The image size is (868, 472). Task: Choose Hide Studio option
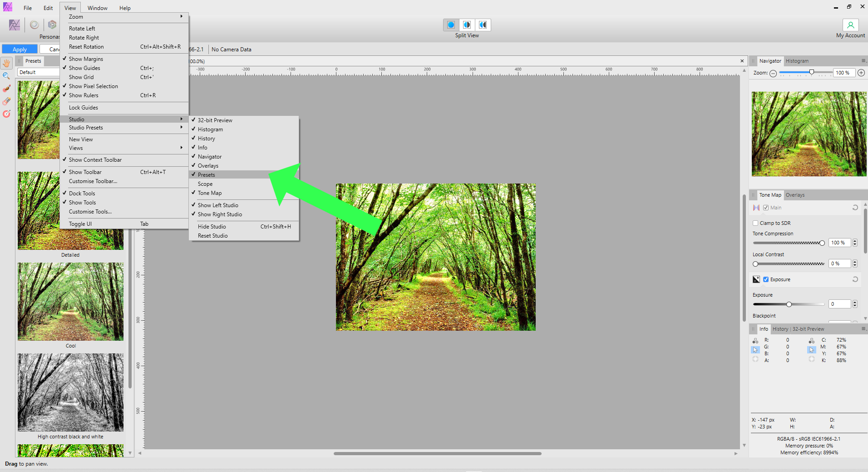(x=244, y=227)
